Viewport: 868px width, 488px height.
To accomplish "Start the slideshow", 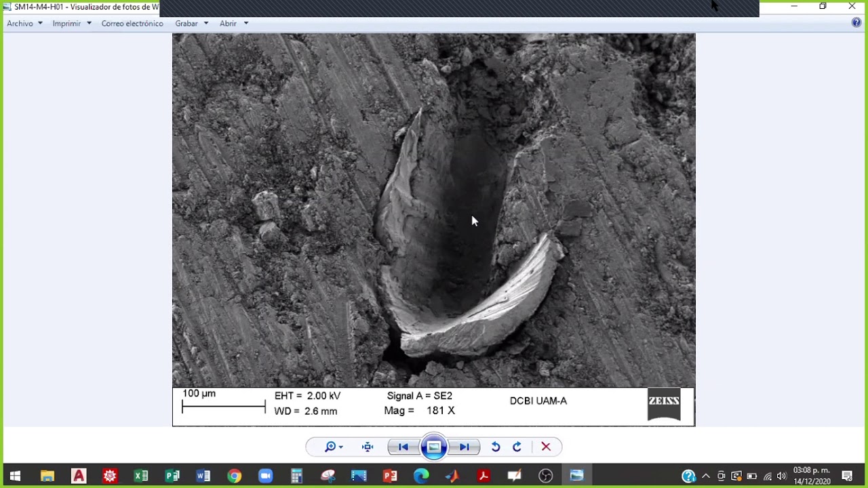I will pos(434,447).
